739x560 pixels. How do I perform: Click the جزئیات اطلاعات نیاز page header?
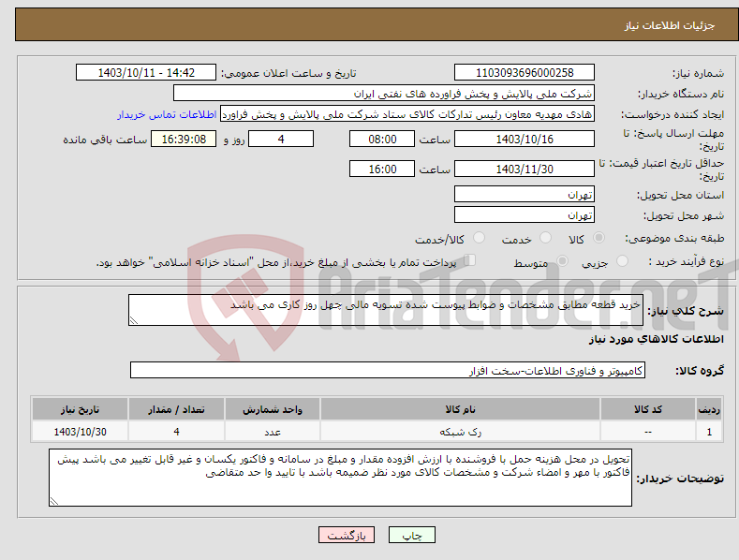tap(670, 25)
